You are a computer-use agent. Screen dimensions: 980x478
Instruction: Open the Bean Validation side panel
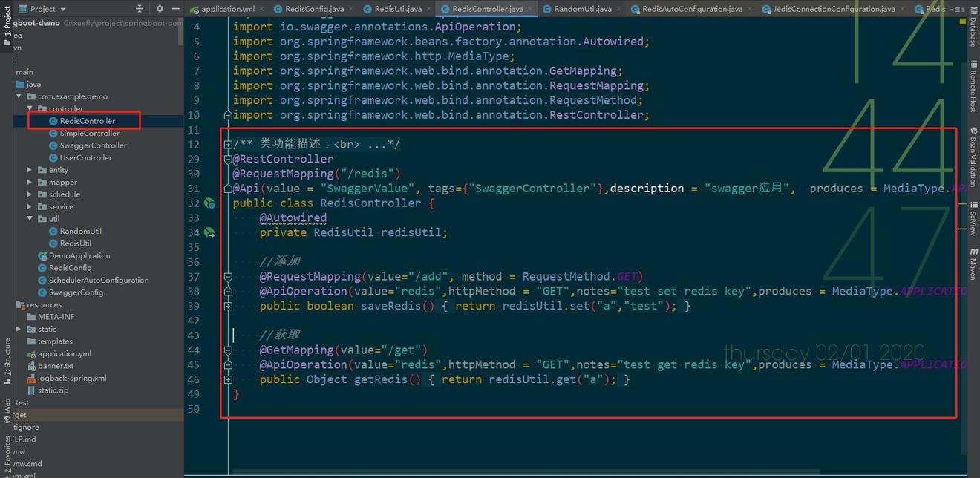click(x=973, y=160)
